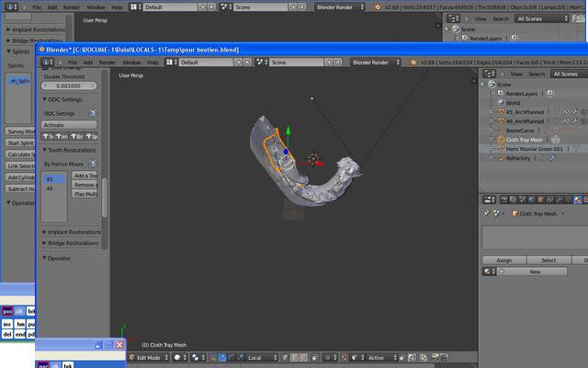The image size is (588, 368).
Task: Click the World icon in the outliner
Action: pyautogui.click(x=501, y=103)
